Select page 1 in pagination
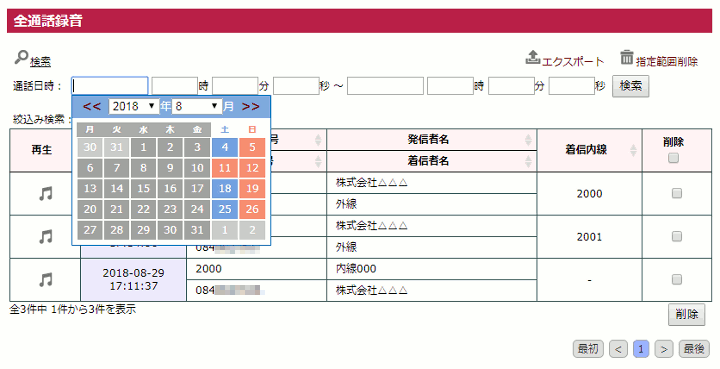720x369 pixels. click(x=641, y=349)
